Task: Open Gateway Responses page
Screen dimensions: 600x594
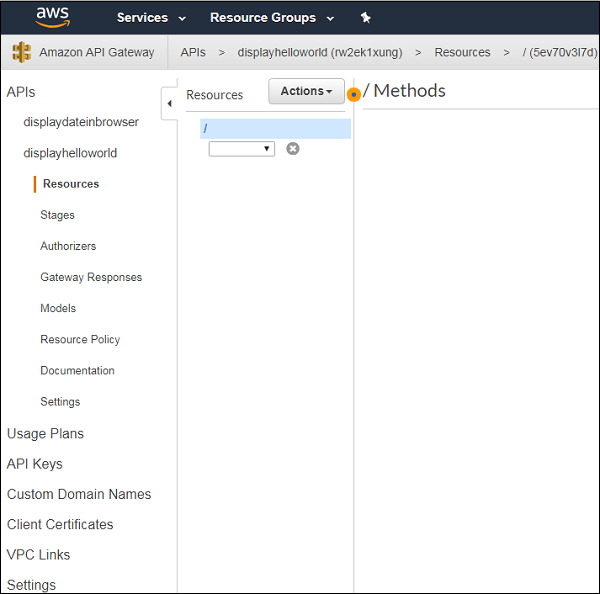Action: tap(91, 277)
